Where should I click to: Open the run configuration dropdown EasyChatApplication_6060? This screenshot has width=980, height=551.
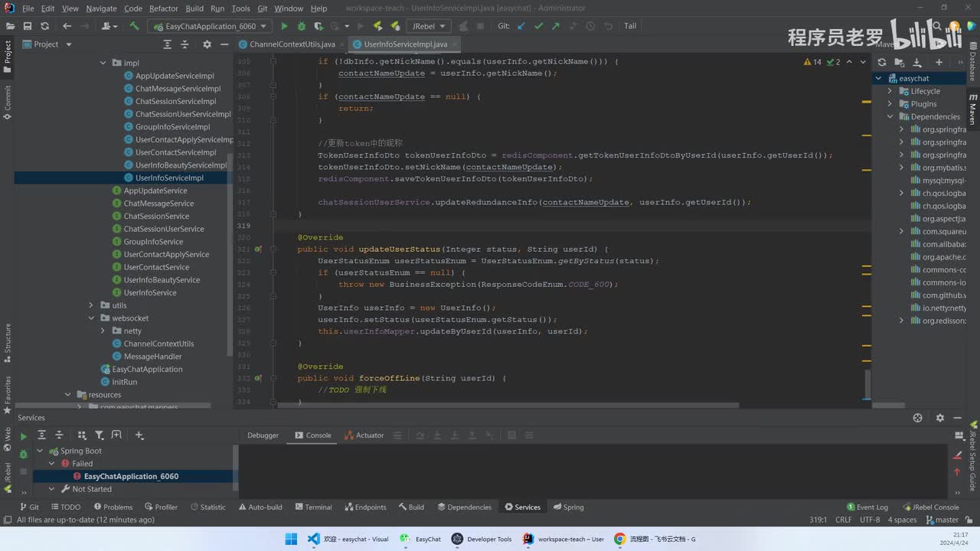[210, 26]
